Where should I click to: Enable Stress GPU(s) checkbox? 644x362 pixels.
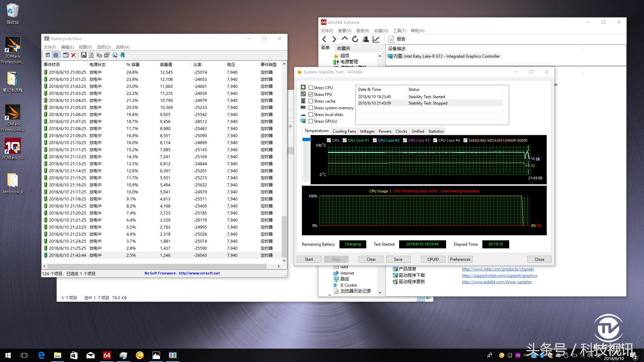311,121
